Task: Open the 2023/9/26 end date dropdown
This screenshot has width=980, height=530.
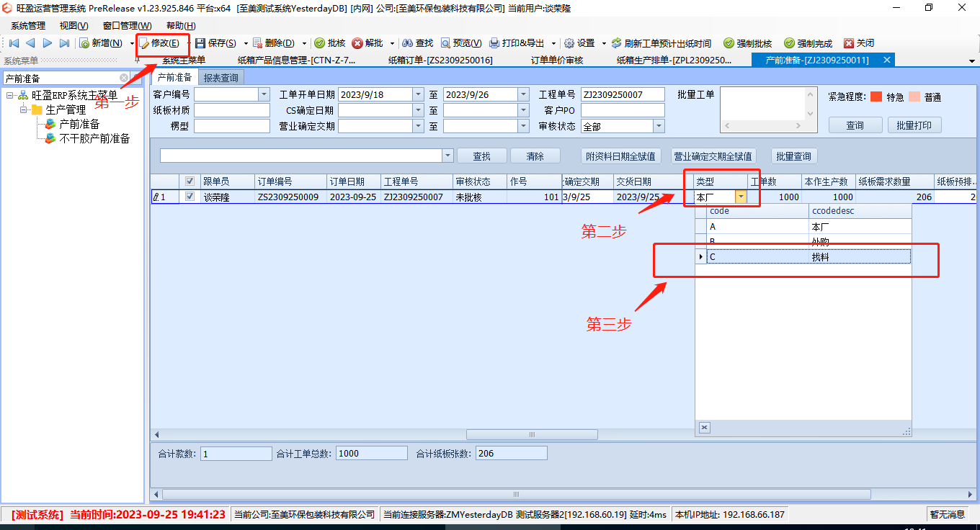Action: [x=523, y=94]
